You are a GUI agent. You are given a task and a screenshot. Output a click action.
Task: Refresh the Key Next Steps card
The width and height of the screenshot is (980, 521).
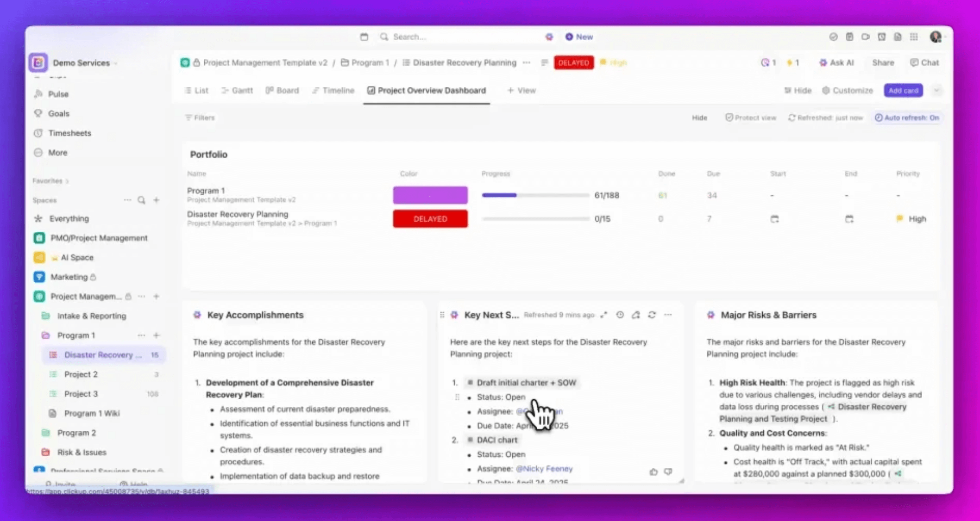[x=652, y=315]
